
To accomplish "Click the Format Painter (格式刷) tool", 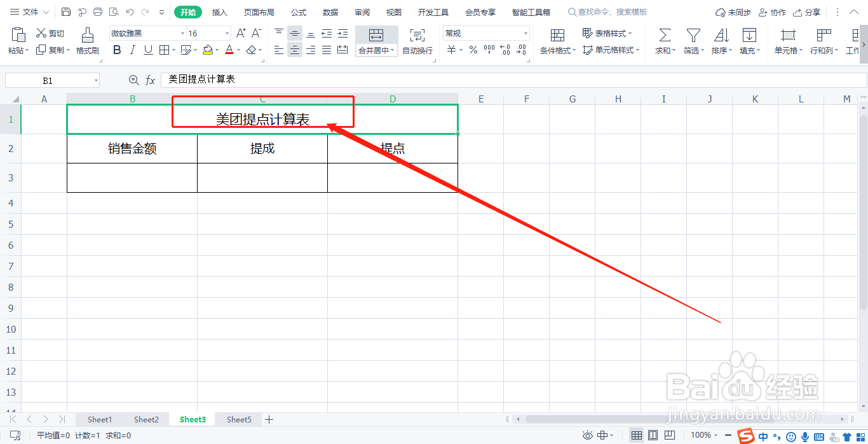I will coord(88,41).
